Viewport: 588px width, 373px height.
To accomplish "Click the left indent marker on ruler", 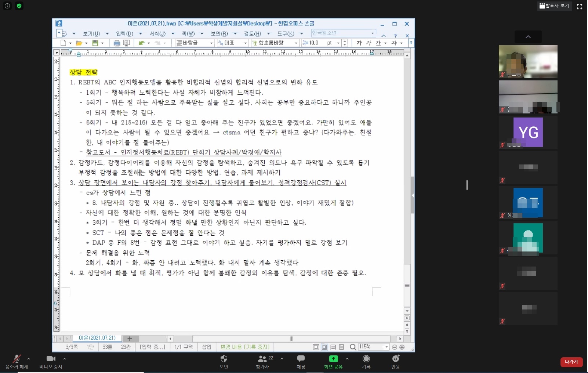I will pos(79,55).
